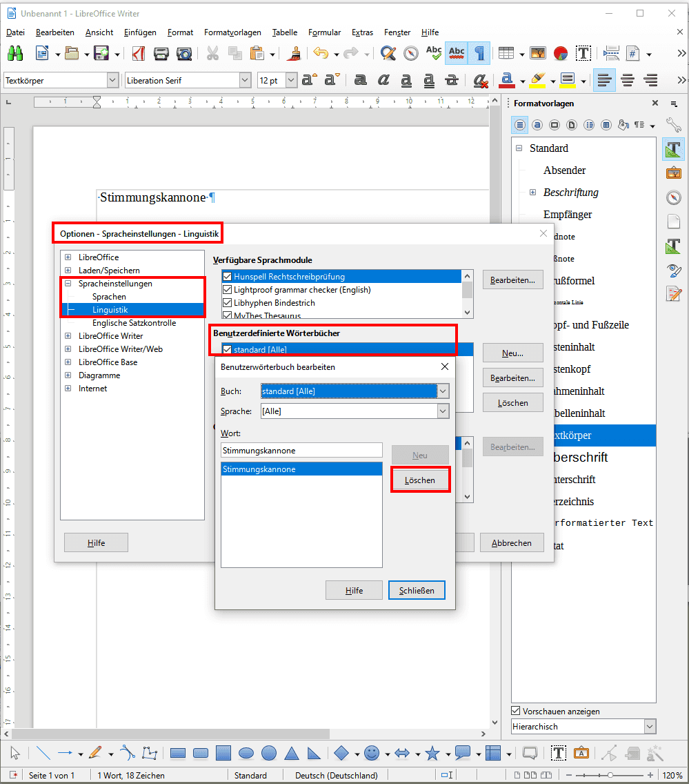Open sidebar Gallery icon
The height and width of the screenshot is (784, 689).
[x=674, y=173]
